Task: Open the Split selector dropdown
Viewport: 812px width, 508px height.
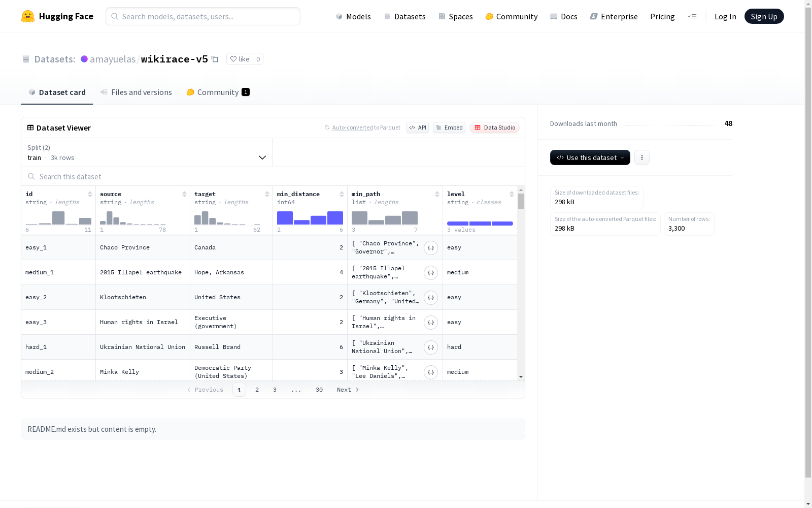Action: [147, 152]
